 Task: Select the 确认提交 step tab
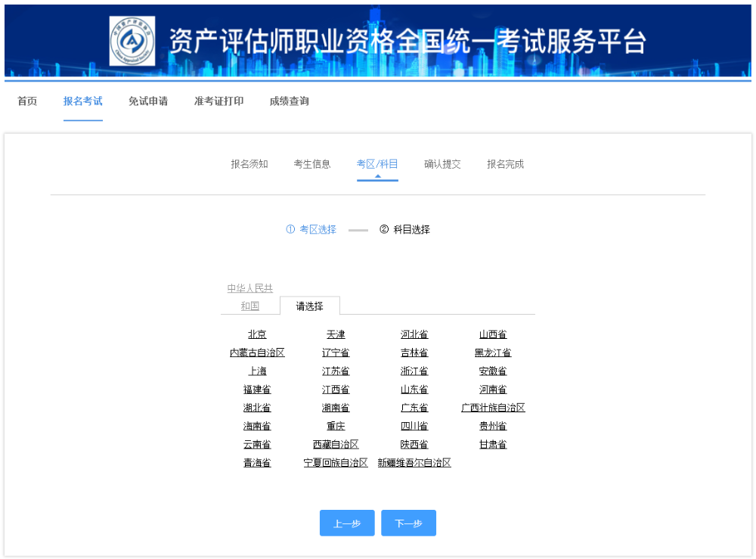pos(442,163)
